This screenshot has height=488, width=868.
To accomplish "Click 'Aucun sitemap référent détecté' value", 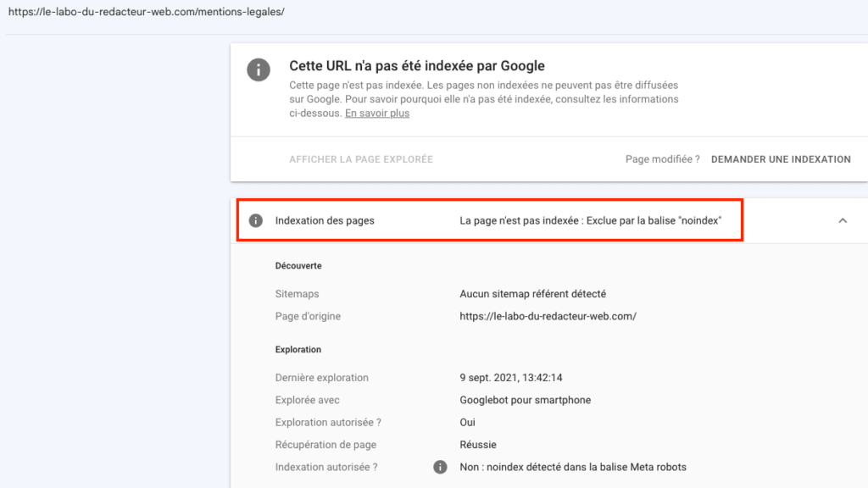I will point(532,294).
